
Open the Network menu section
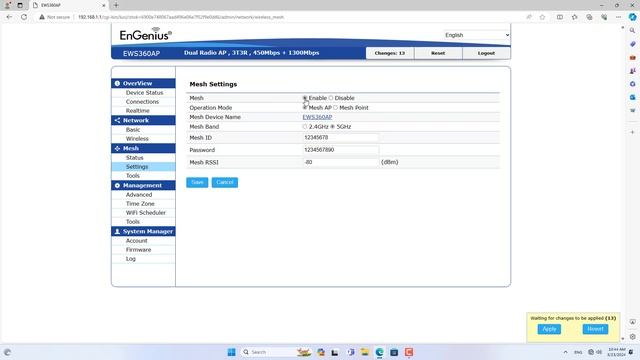click(x=143, y=120)
